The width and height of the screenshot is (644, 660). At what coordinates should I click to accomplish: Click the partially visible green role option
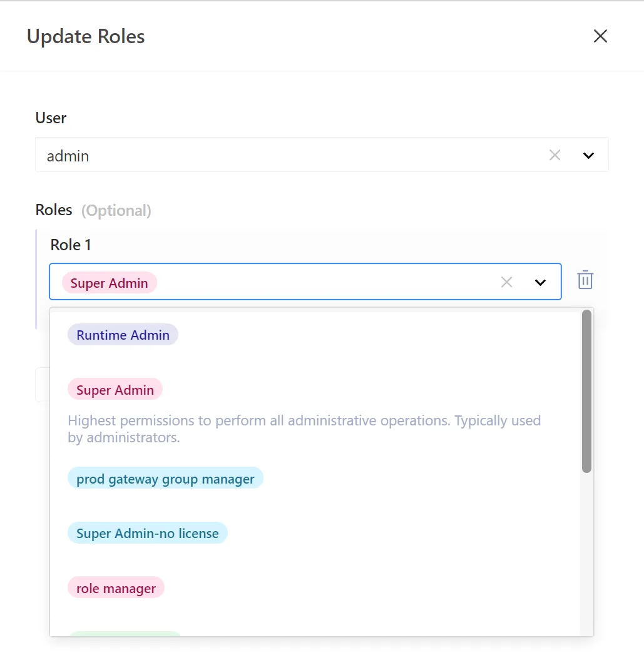(125, 634)
